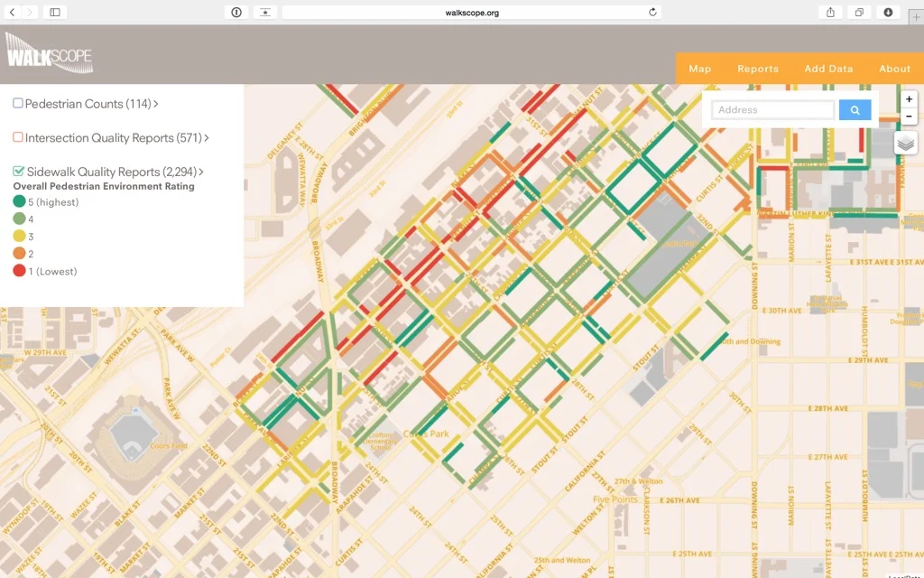Enable the Intersection Quality Reports checkbox

click(18, 137)
